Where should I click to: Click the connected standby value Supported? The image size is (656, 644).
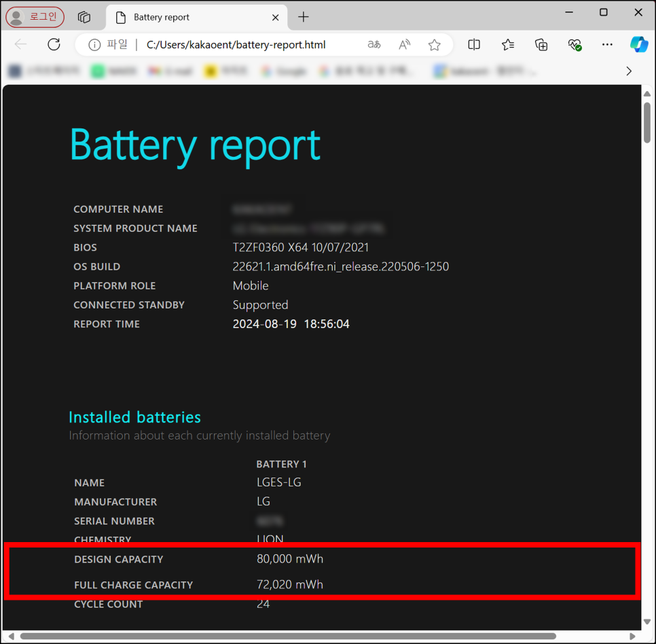tap(260, 305)
